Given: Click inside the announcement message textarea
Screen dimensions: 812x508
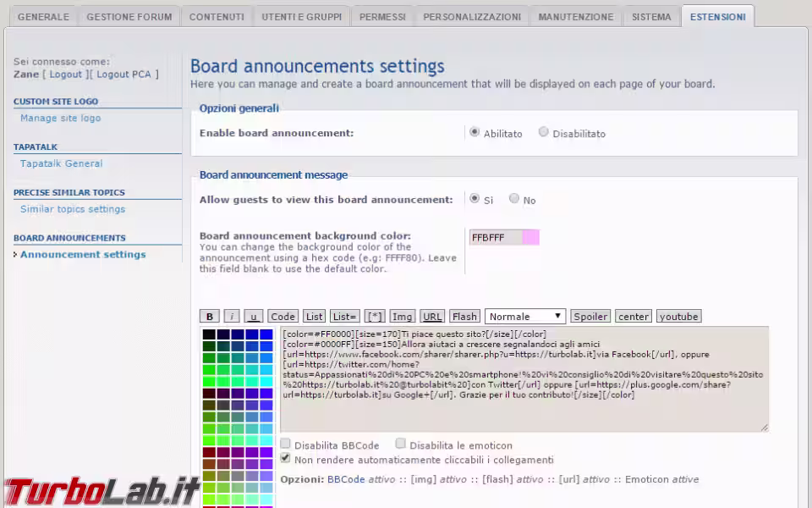Looking at the screenshot, I should coord(524,379).
